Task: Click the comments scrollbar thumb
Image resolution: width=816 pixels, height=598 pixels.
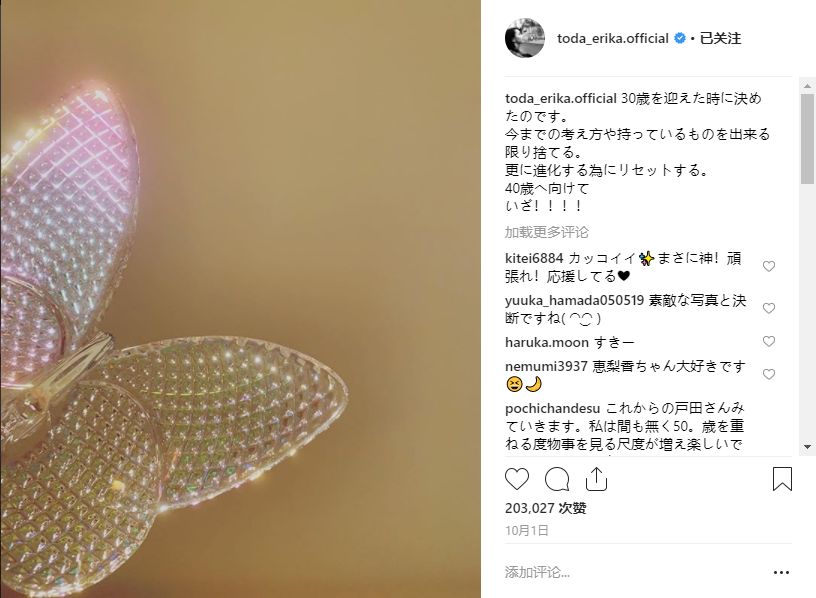Action: point(807,138)
